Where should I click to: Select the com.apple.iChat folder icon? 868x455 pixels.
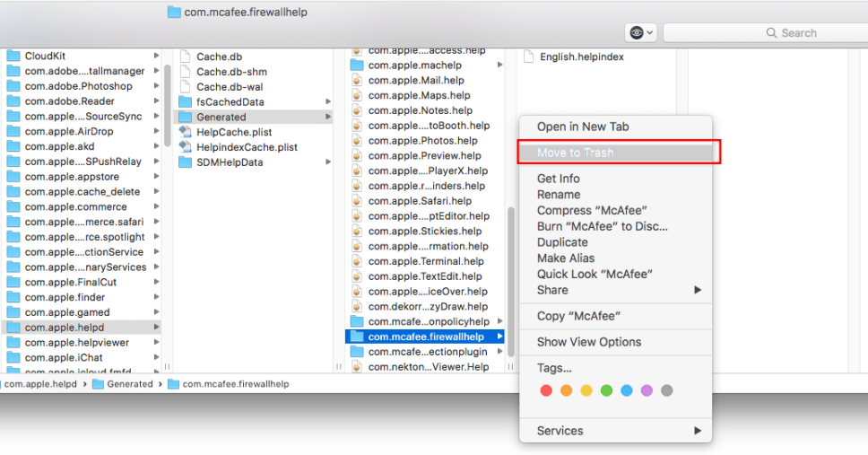point(13,357)
